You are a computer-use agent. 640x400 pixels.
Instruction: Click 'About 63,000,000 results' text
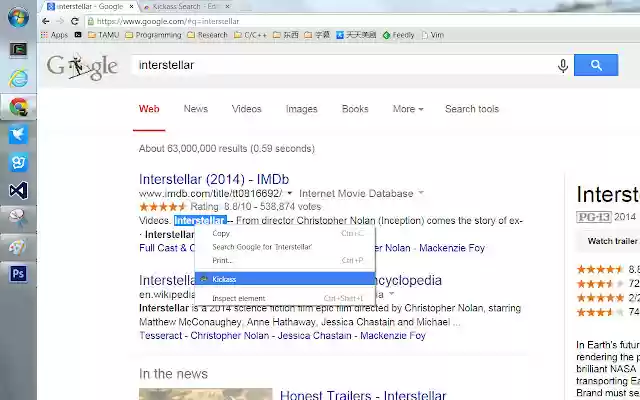coord(227,149)
